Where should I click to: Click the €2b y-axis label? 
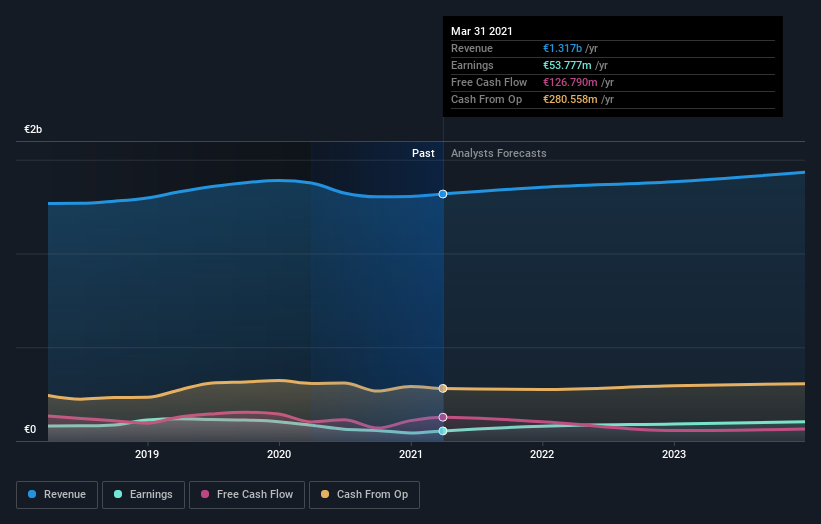[x=33, y=129]
